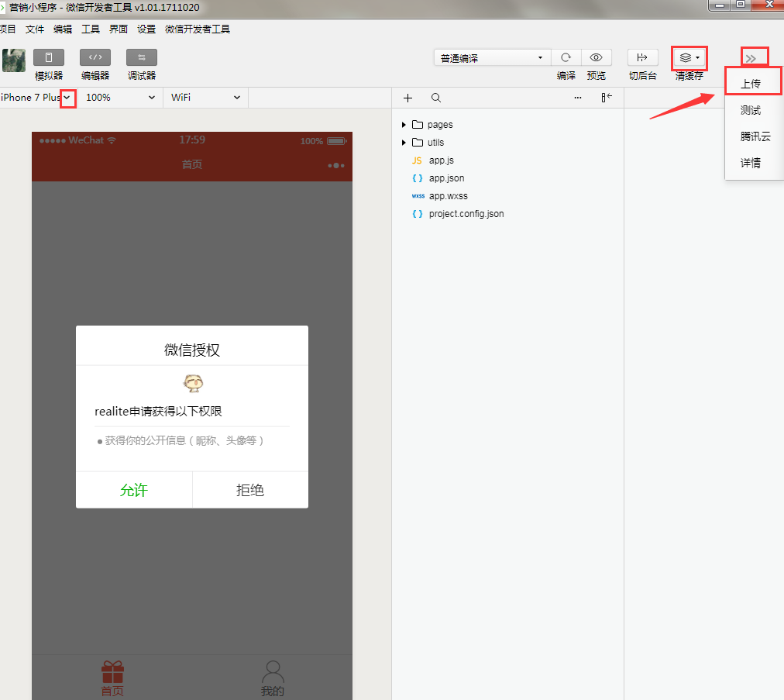Click the dropdown arrow beside 清缓存 icon
Viewport: 784px width, 700px height.
(697, 58)
